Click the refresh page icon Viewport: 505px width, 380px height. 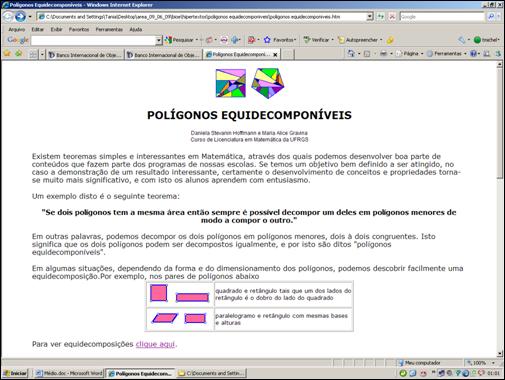coord(380,16)
